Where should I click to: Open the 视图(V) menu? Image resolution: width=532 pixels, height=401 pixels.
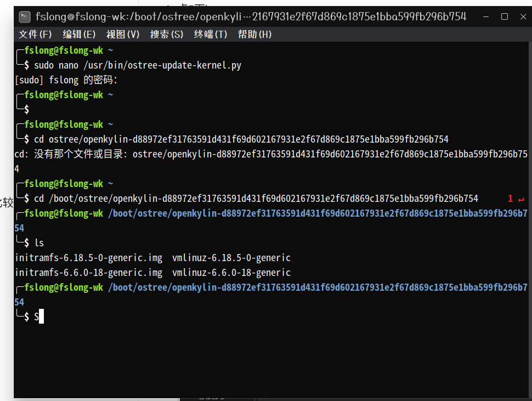coord(123,35)
